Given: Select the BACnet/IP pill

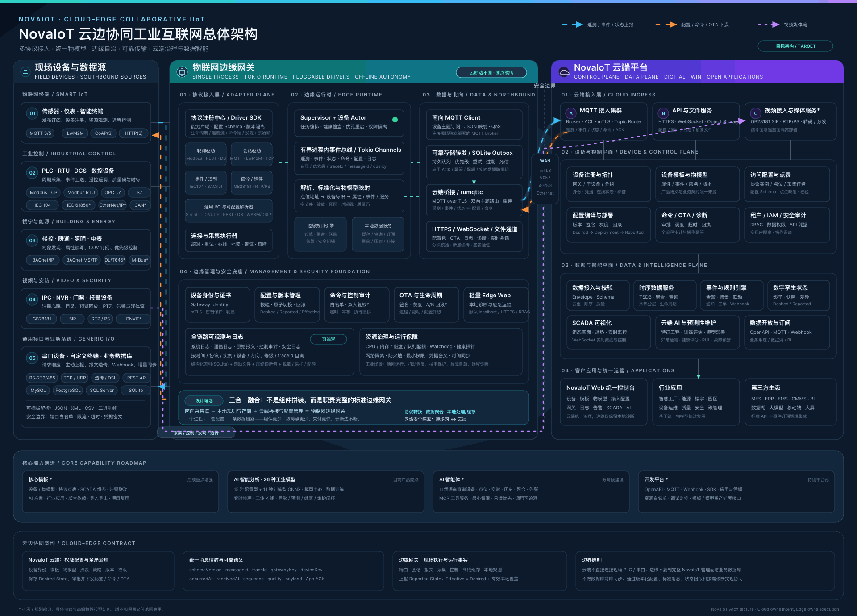Looking at the screenshot, I should 43,260.
